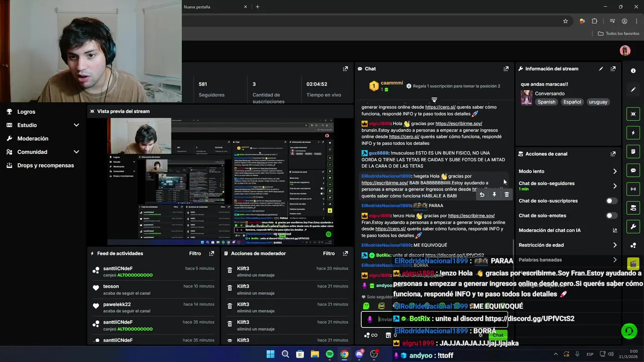Click the Español stream tag
The height and width of the screenshot is (362, 644).
coord(572,102)
